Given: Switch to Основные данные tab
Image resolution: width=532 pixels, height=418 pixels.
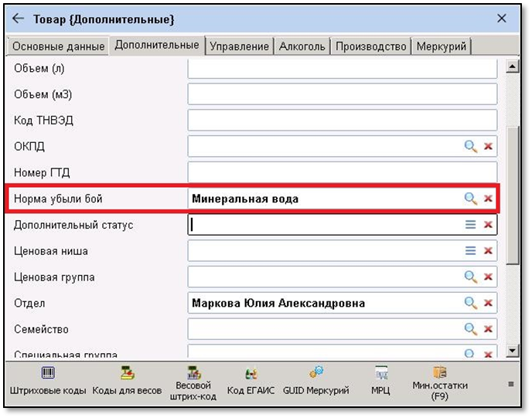Looking at the screenshot, I should click(59, 46).
